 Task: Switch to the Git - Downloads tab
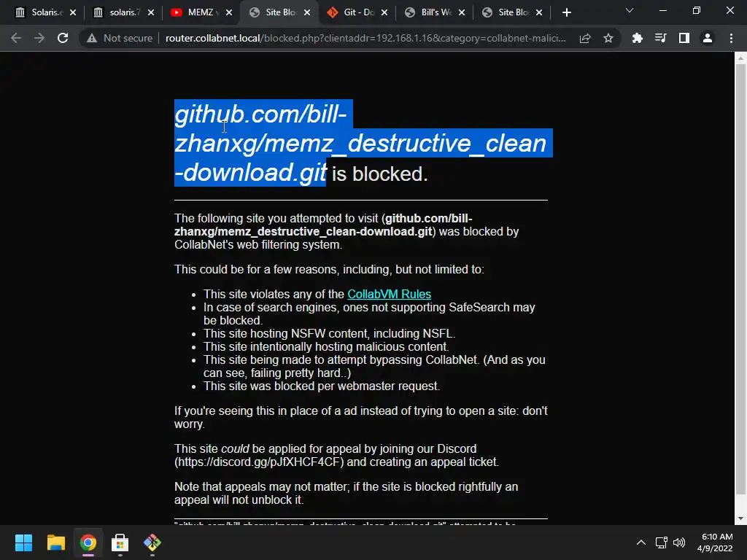tap(357, 12)
